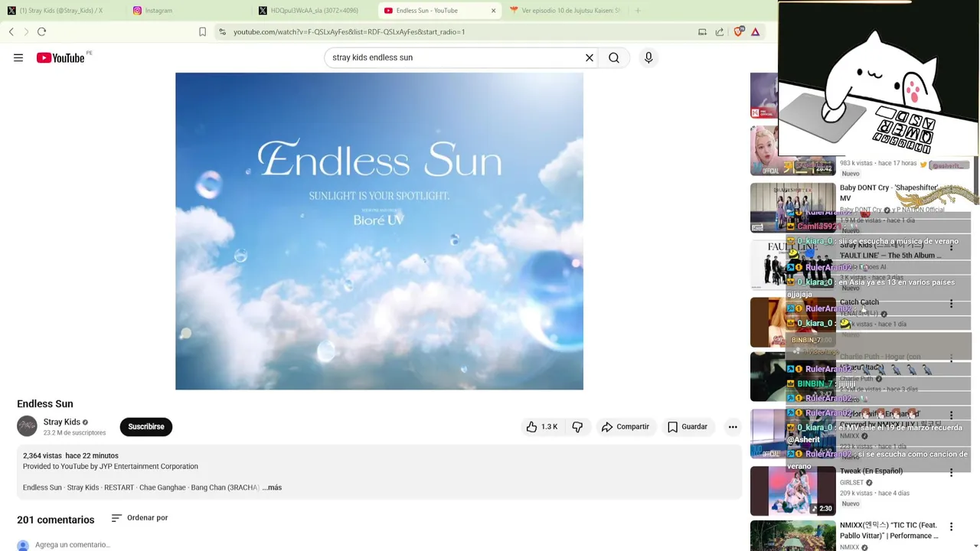The height and width of the screenshot is (551, 980).
Task: Go back in browser history
Action: 11,31
